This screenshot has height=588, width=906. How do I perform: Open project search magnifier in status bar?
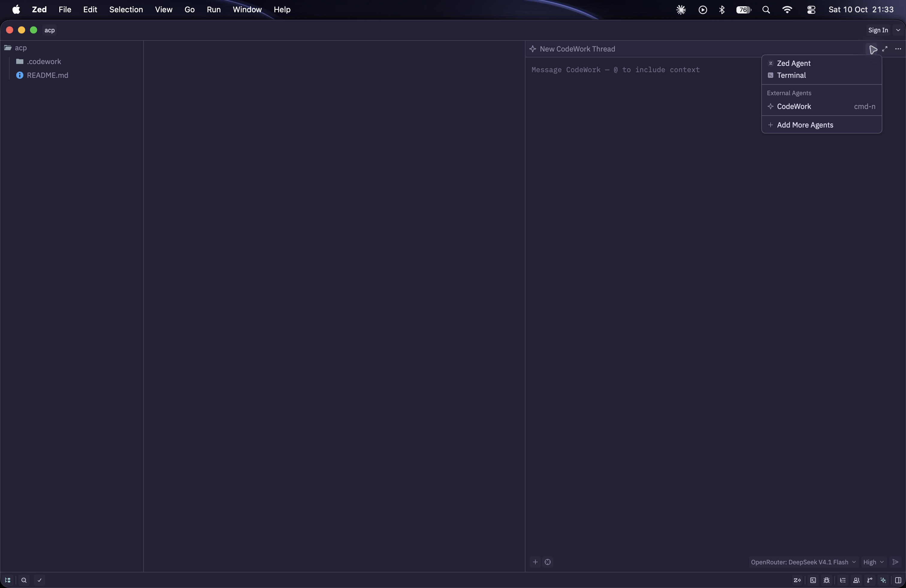click(x=24, y=580)
